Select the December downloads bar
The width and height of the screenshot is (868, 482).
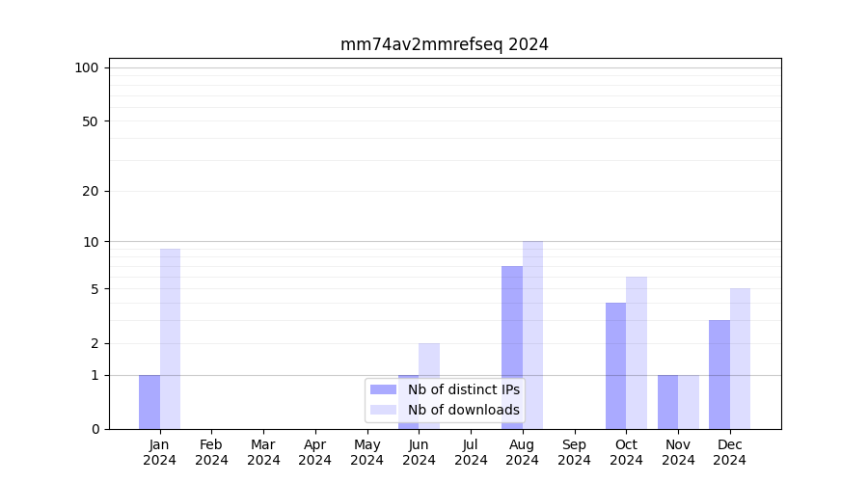(x=740, y=359)
